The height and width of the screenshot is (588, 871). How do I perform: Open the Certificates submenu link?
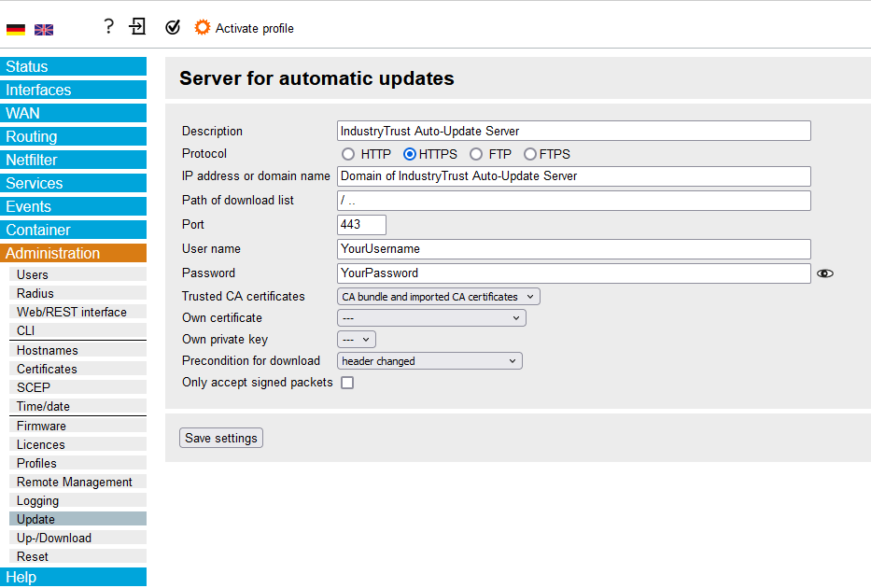[47, 369]
